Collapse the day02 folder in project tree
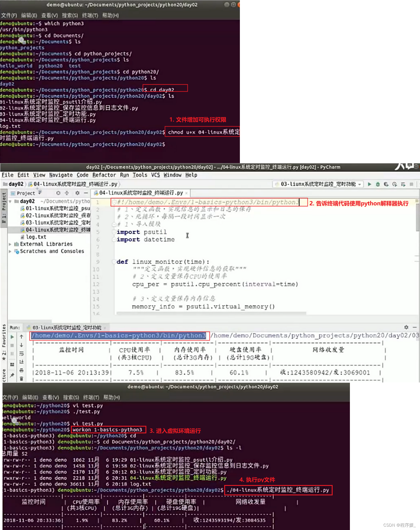Image resolution: width=420 pixels, height=530 pixels. click(x=10, y=201)
